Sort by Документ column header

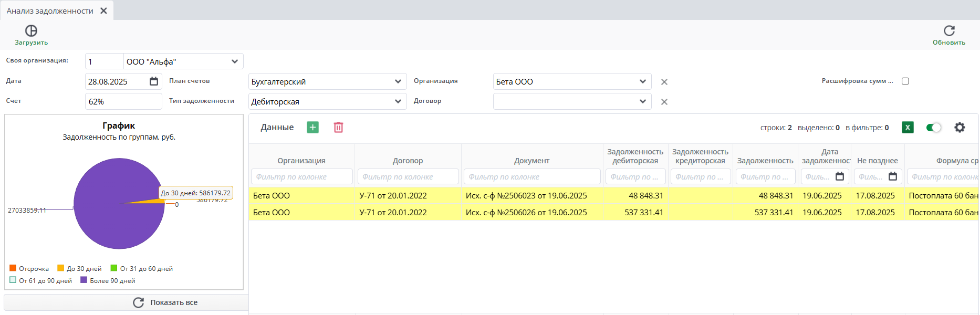click(x=531, y=161)
